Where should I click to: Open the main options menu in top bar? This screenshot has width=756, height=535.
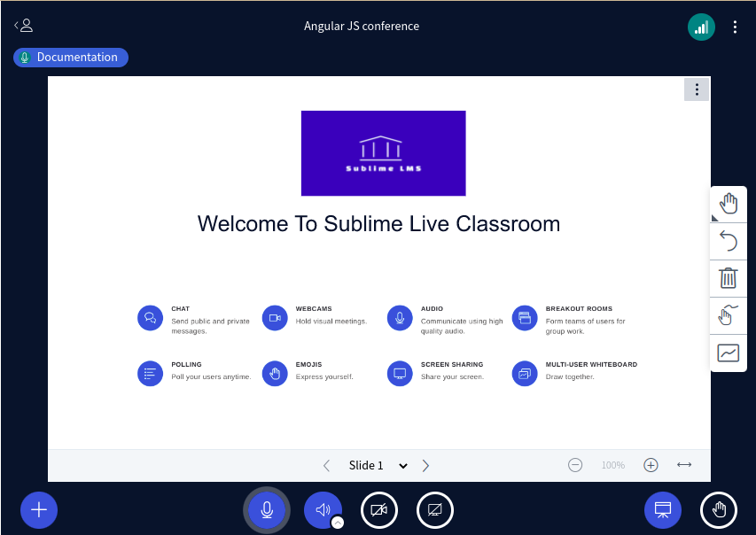[735, 27]
